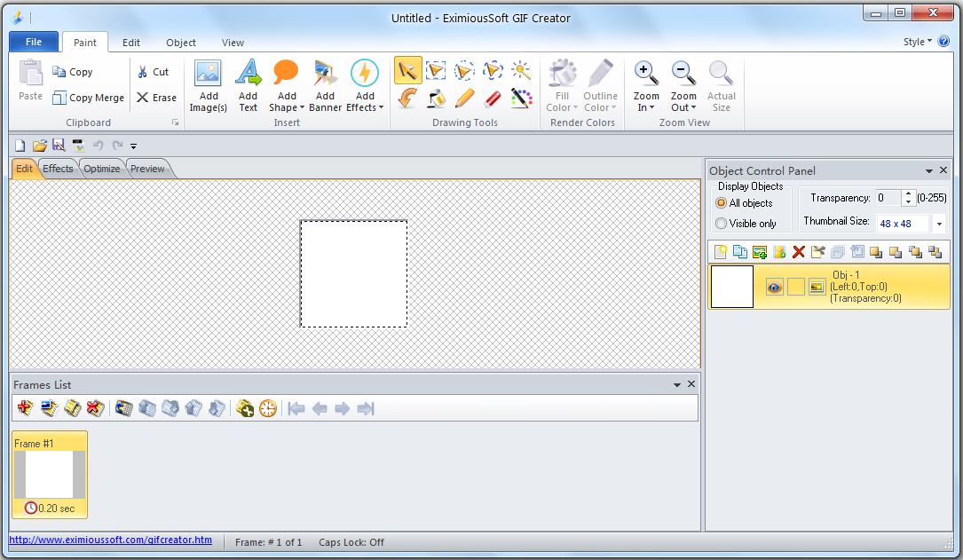963x560 pixels.
Task: Toggle the empty lock box on Obj - 1
Action: point(796,287)
